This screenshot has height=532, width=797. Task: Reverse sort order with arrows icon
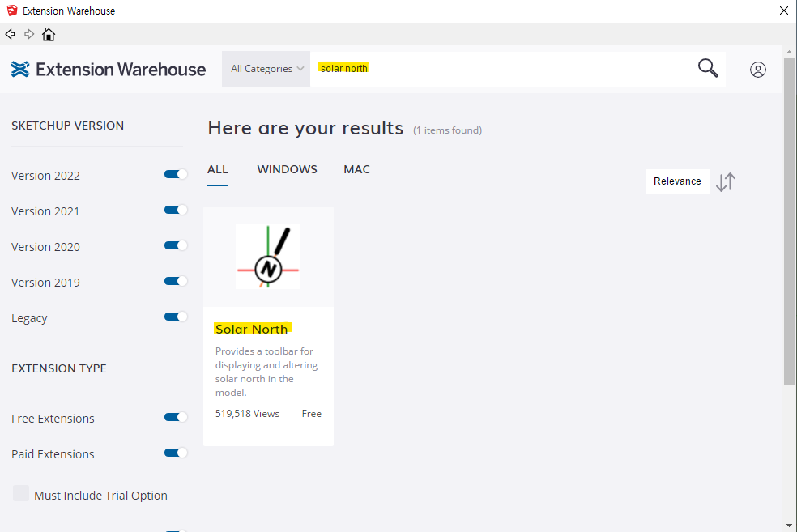tap(726, 181)
